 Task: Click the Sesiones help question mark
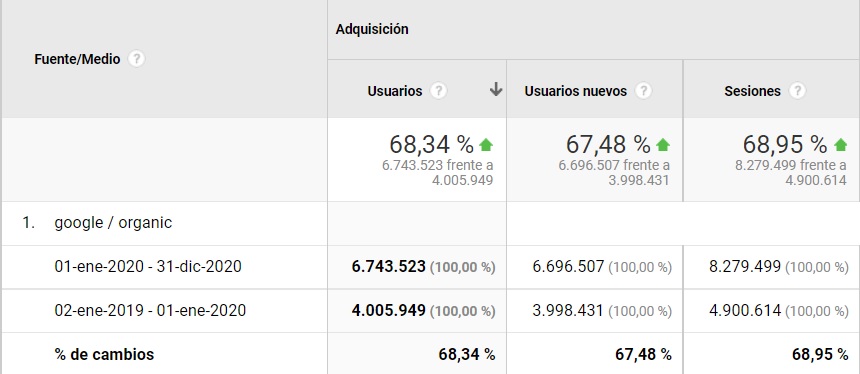[797, 91]
